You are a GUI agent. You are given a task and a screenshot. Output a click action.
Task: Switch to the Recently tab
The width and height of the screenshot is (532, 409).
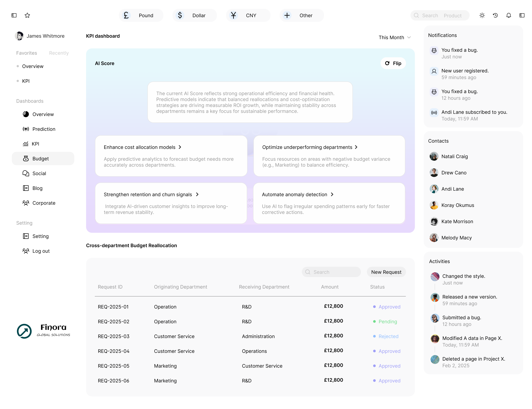59,53
